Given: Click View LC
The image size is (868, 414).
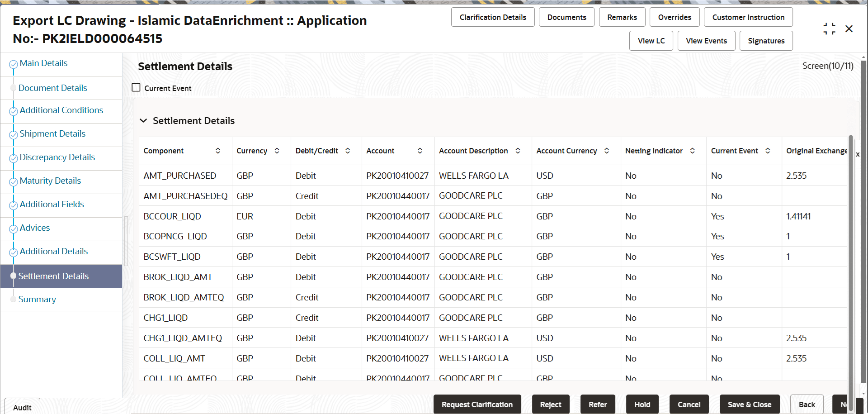Looking at the screenshot, I should coord(651,40).
